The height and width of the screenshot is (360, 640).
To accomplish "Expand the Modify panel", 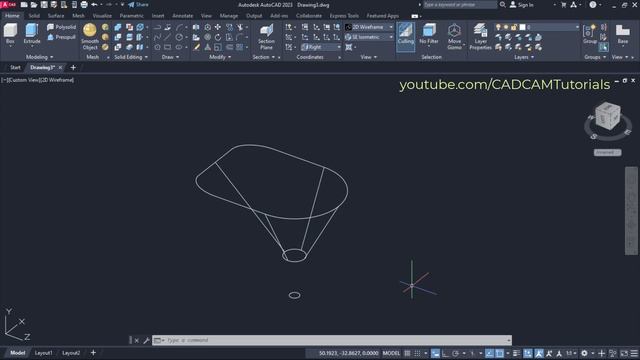I will click(220, 57).
